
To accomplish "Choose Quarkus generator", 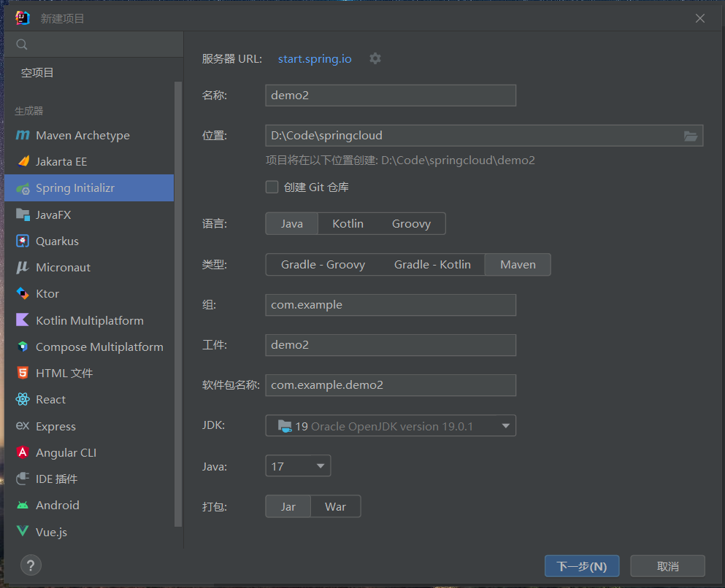I will (89, 241).
